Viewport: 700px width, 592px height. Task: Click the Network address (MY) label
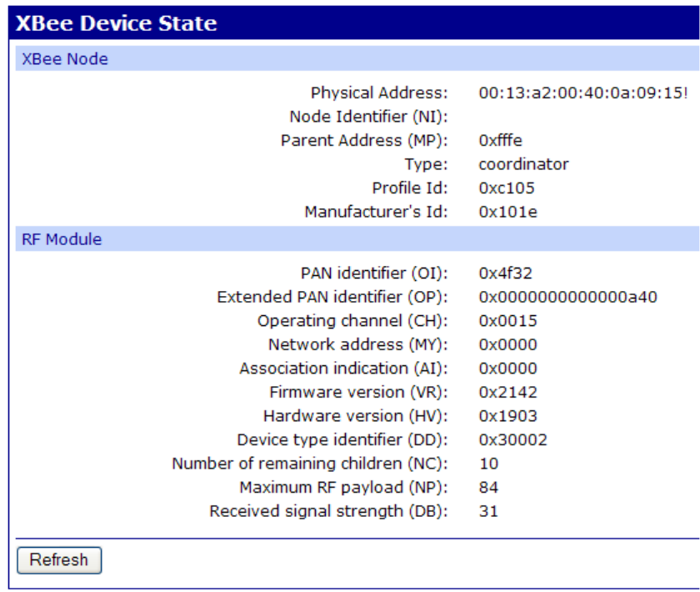[x=357, y=344]
